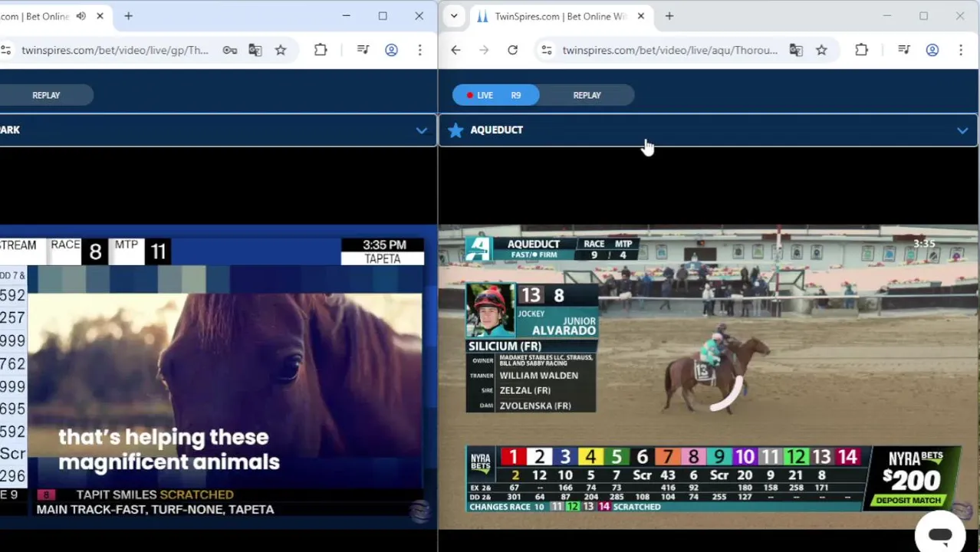Open Chrome menu dots in right window
980x552 pixels.
coord(961,50)
